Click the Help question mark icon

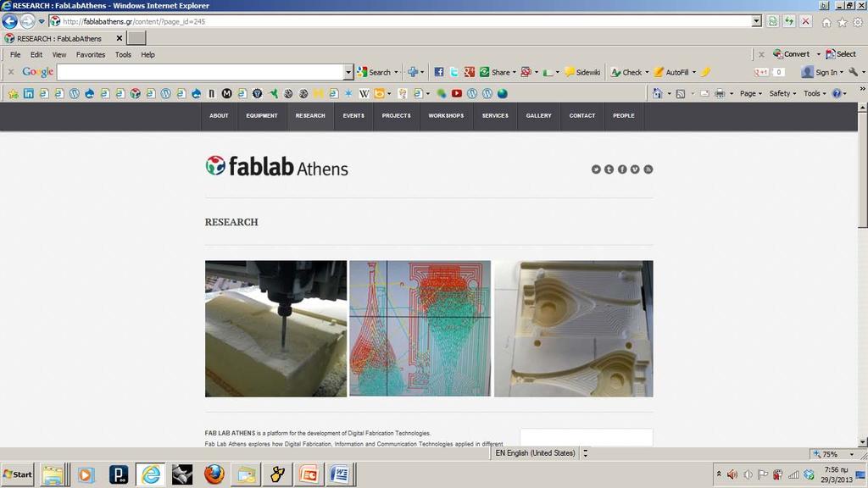837,93
